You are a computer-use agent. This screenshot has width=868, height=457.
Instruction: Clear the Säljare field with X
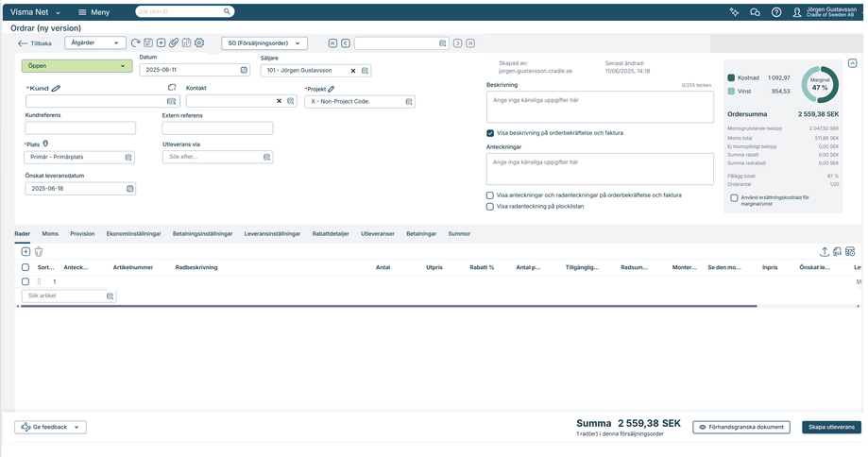pyautogui.click(x=353, y=70)
